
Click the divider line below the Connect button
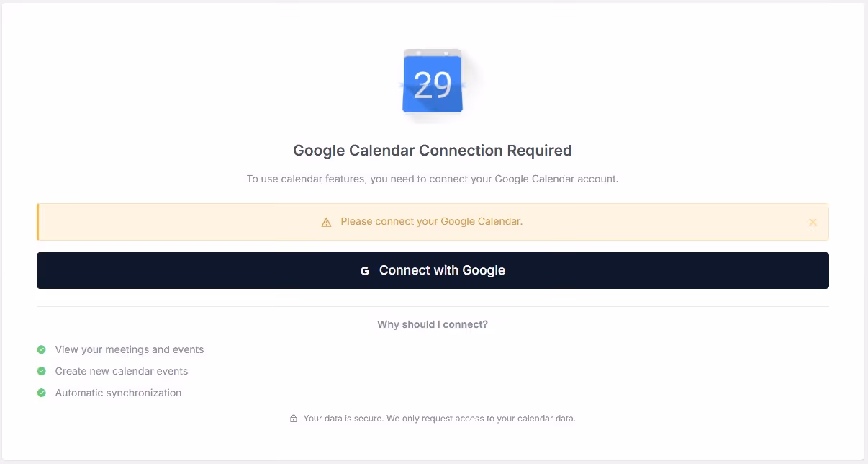click(x=433, y=306)
